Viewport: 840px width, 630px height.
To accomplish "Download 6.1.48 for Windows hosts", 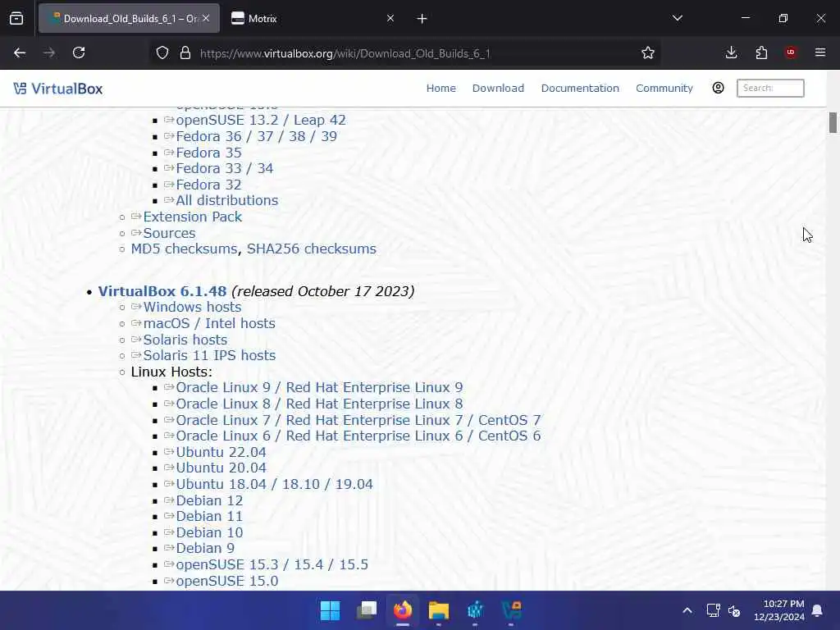I will point(192,307).
